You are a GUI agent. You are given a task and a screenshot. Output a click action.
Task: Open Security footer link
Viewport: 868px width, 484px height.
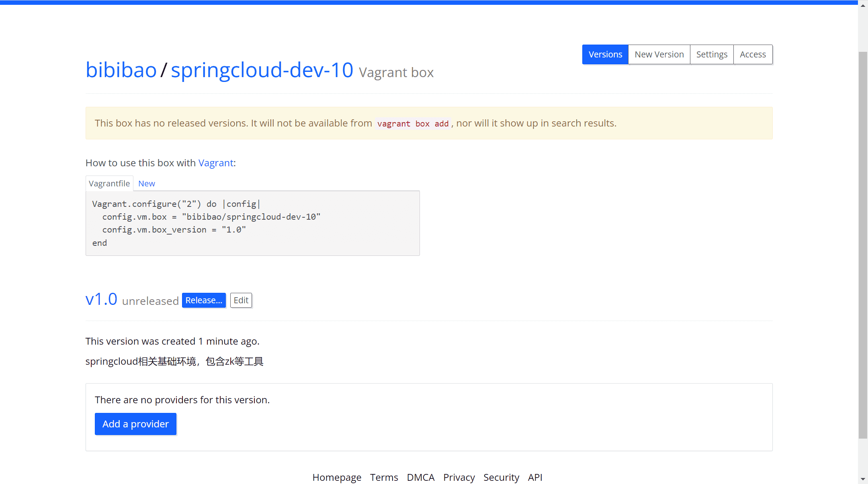tap(501, 477)
